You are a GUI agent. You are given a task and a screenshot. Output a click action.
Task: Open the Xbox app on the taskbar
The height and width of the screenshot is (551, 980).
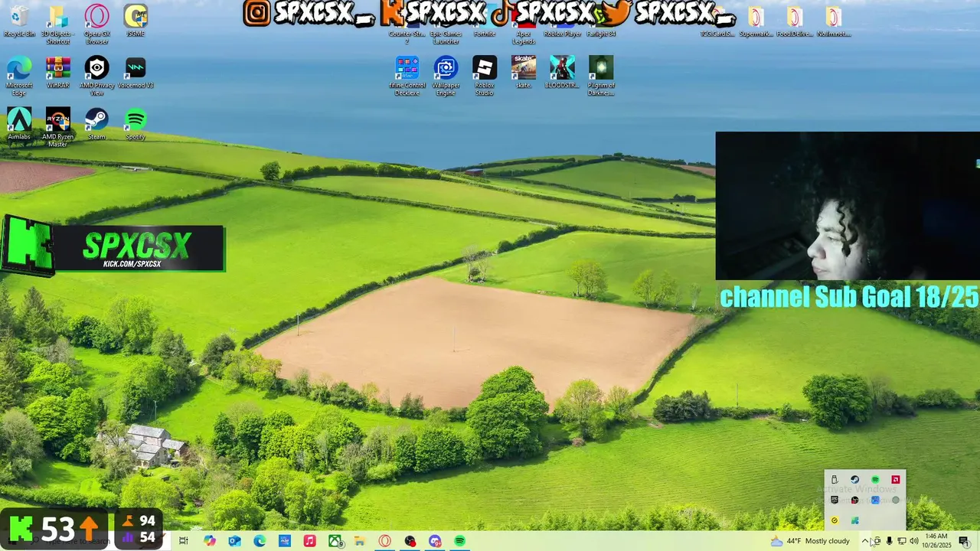click(x=335, y=541)
